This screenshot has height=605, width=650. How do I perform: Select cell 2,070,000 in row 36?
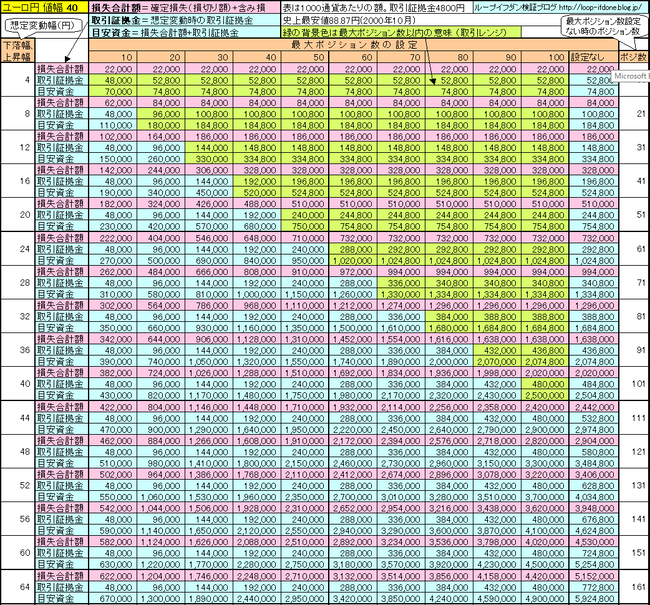click(x=497, y=362)
